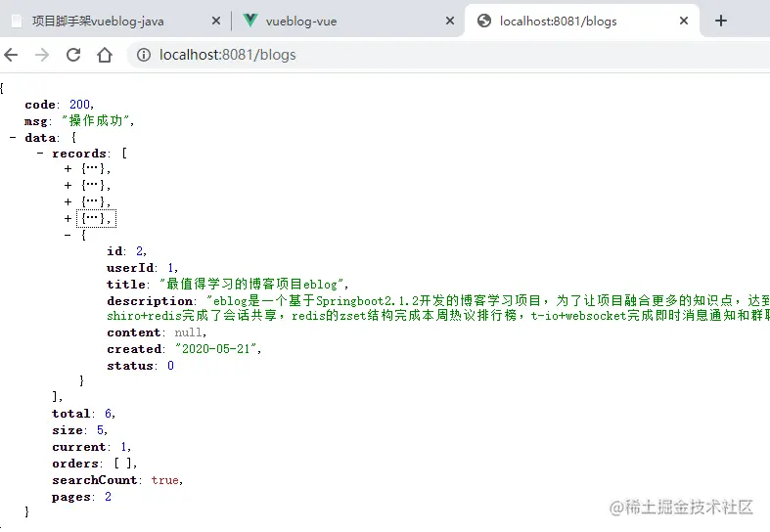Viewport: 770px width, 532px height.
Task: Switch to the vueblog-vue tab
Action: point(347,21)
